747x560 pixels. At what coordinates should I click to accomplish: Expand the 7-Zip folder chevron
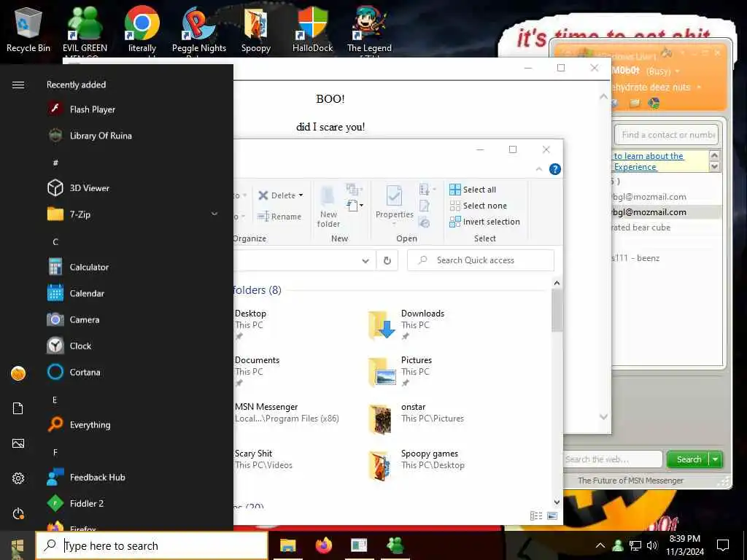(214, 214)
